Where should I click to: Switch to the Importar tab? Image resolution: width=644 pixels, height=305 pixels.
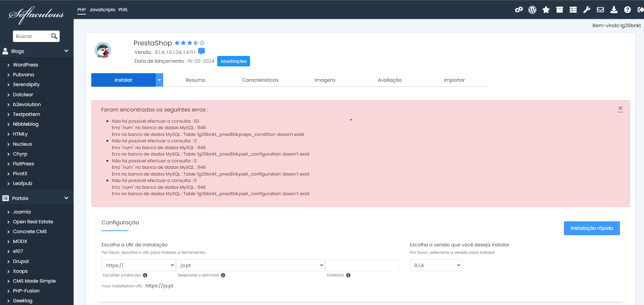pyautogui.click(x=454, y=80)
